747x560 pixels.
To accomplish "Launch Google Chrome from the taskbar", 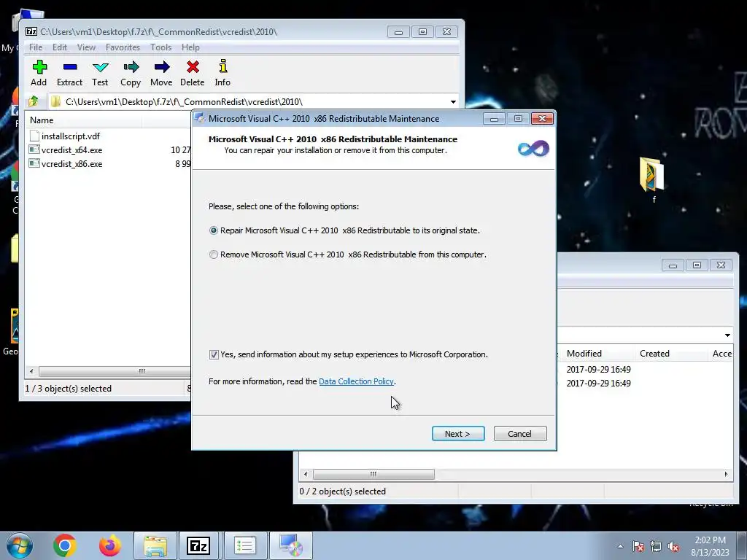I will tap(65, 545).
